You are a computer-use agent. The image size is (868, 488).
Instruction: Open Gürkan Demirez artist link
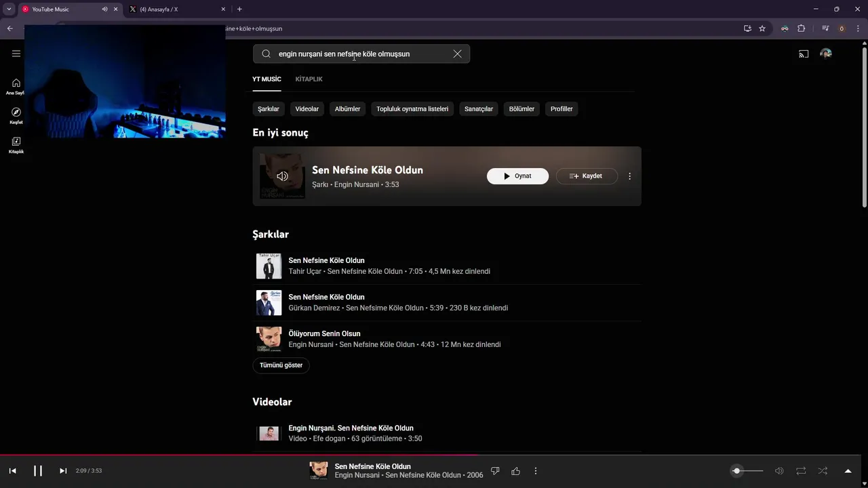click(314, 308)
